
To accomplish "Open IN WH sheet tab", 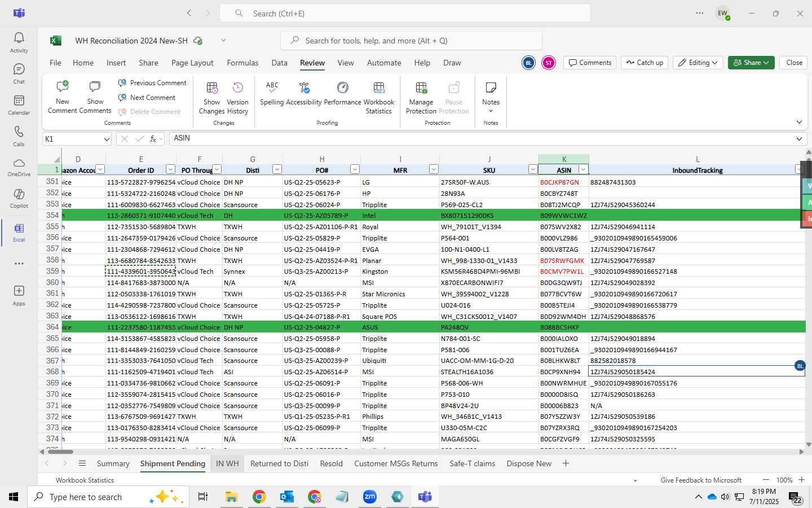I will click(227, 463).
